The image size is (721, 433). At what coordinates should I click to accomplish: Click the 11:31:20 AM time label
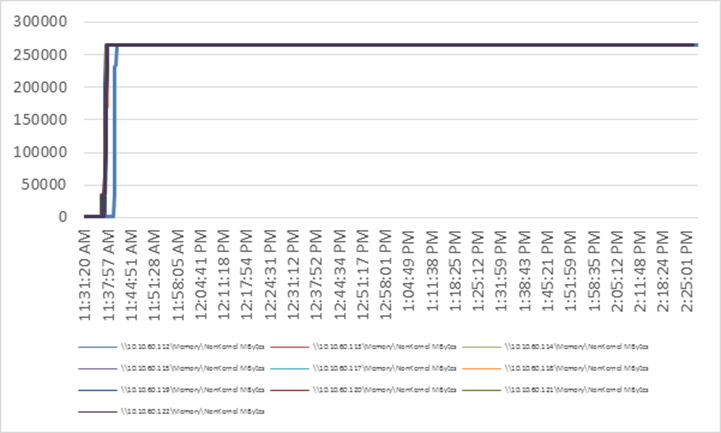[85, 275]
